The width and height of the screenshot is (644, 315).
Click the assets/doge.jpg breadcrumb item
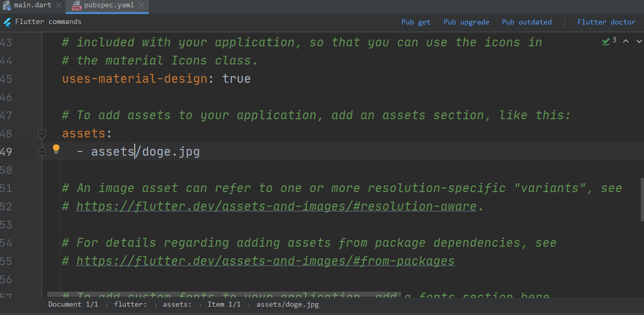point(287,304)
